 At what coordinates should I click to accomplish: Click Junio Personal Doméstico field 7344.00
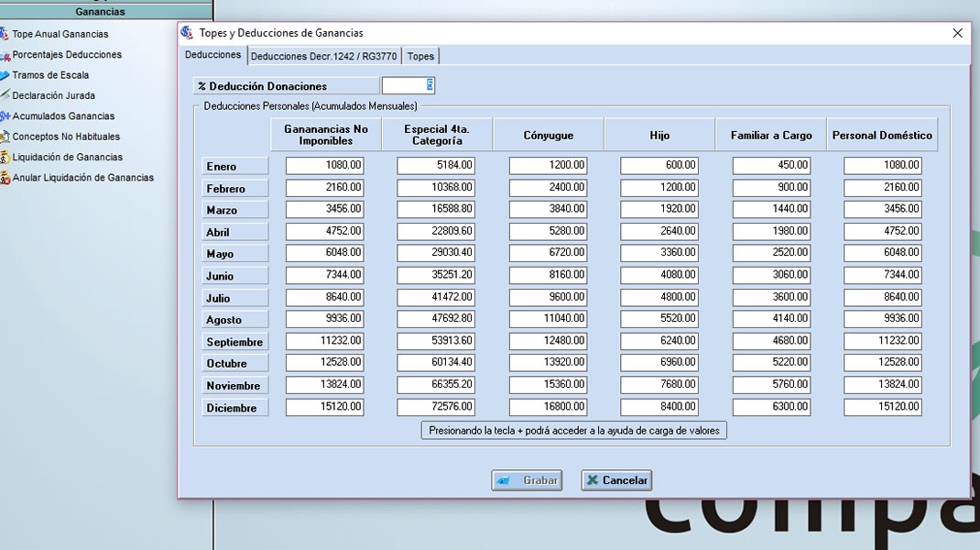tap(883, 275)
